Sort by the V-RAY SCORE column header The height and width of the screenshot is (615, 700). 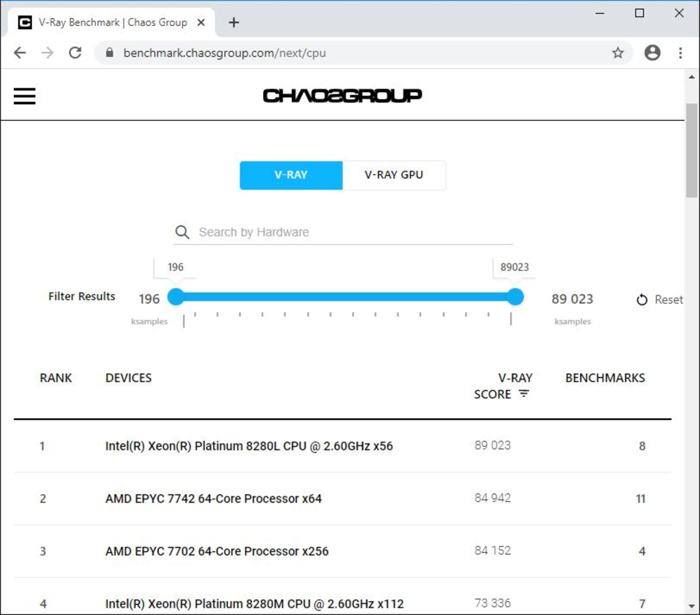pyautogui.click(x=503, y=386)
